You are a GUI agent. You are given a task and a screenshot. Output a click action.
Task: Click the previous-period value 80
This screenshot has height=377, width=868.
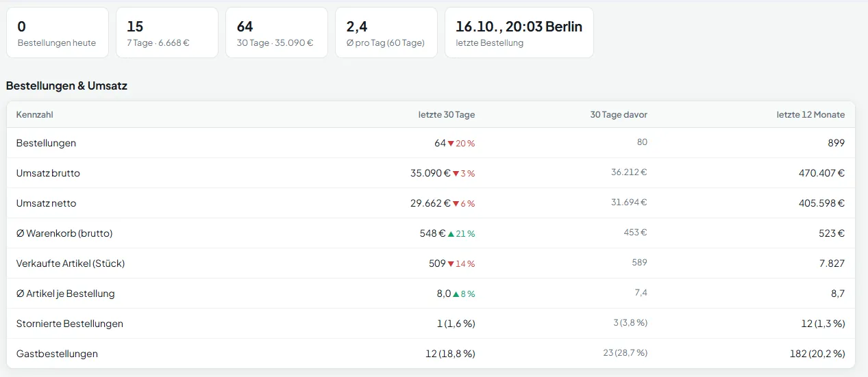(642, 142)
